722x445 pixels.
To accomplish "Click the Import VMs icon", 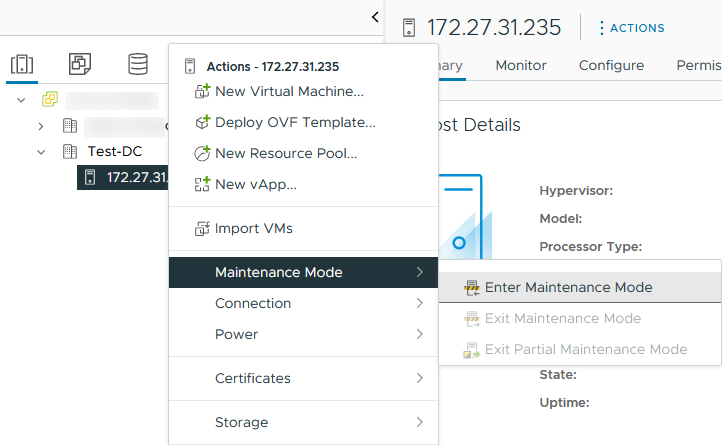I will click(x=202, y=228).
